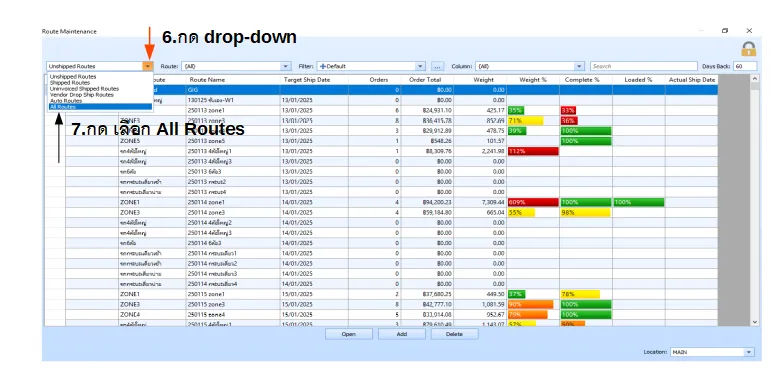
Task: Click the Location MAIN combo box
Action: [712, 352]
